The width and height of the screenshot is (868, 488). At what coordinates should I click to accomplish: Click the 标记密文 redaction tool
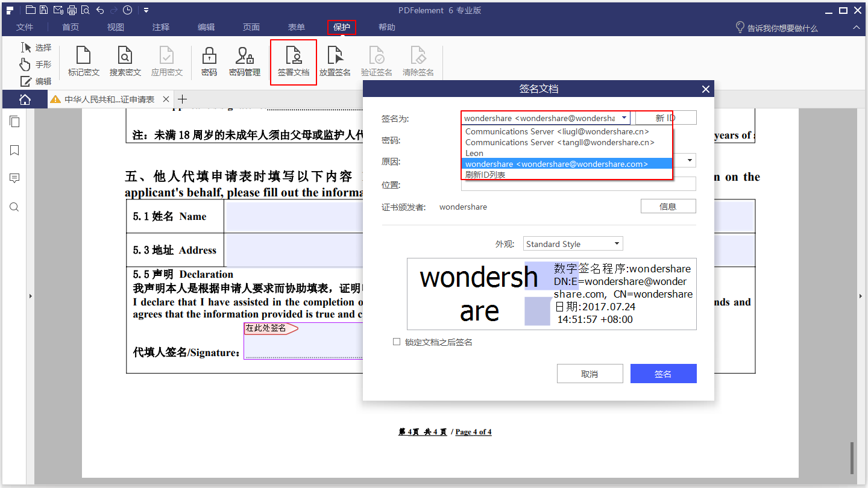84,62
